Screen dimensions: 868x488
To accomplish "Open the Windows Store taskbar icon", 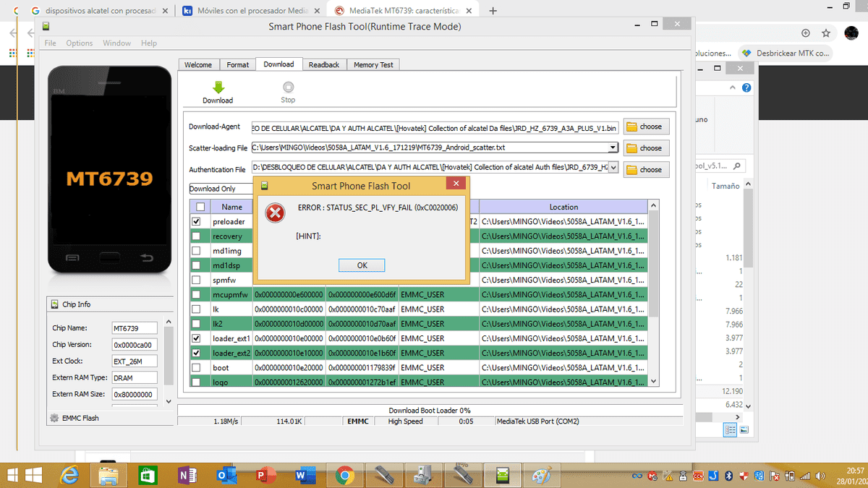I will 148,476.
